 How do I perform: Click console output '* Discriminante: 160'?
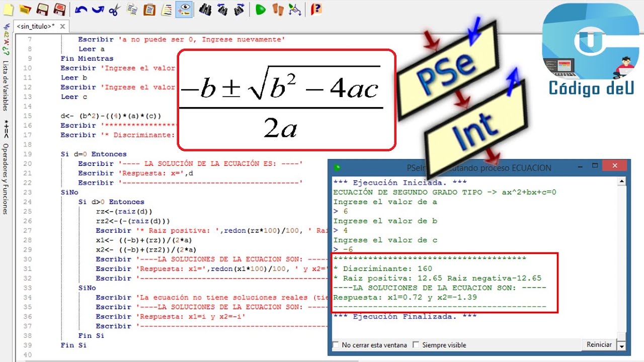point(382,268)
